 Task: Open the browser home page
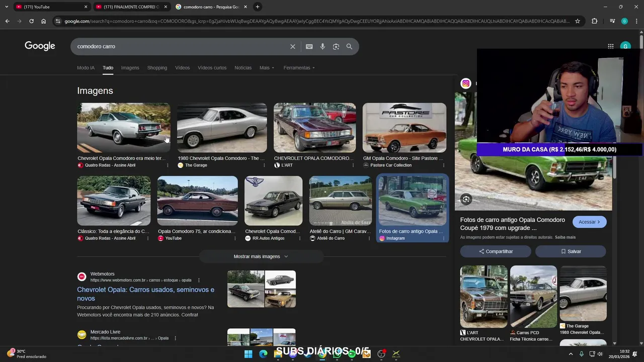(43, 21)
